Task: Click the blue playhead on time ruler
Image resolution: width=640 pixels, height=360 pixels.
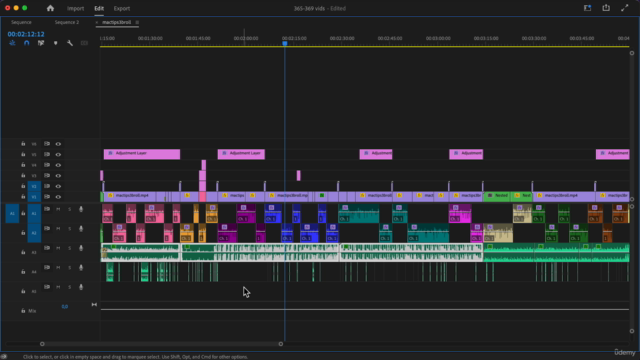Action: 285,43
